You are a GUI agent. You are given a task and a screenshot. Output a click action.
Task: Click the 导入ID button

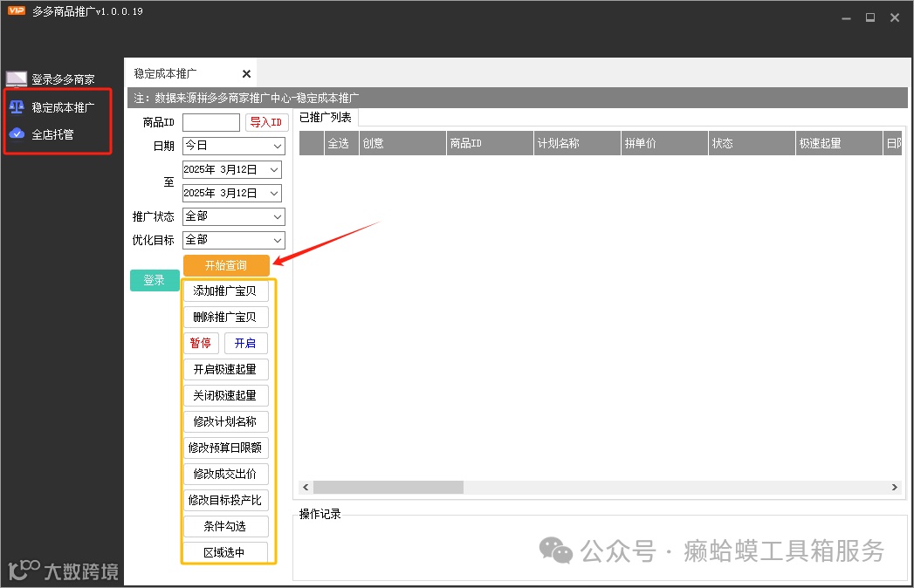pyautogui.click(x=266, y=122)
